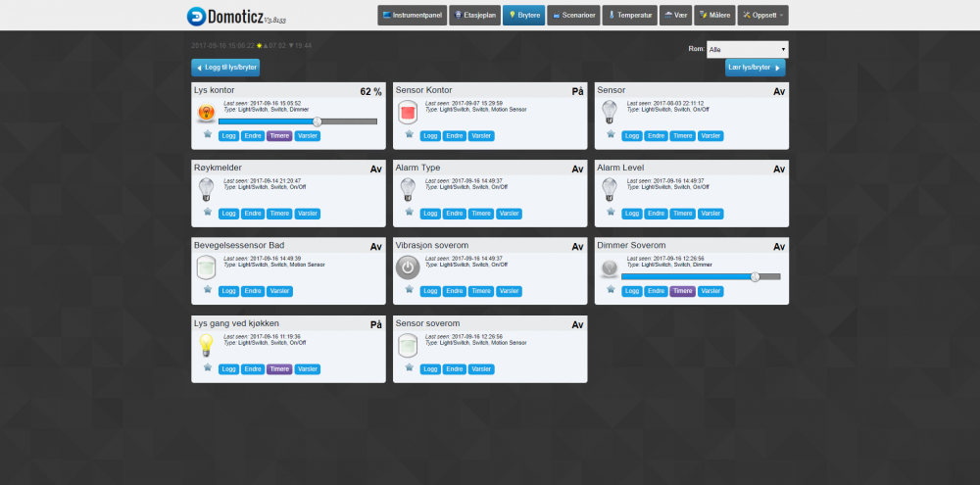980x485 pixels.
Task: Click the Lys kontor dimmer lamp icon
Action: [206, 114]
